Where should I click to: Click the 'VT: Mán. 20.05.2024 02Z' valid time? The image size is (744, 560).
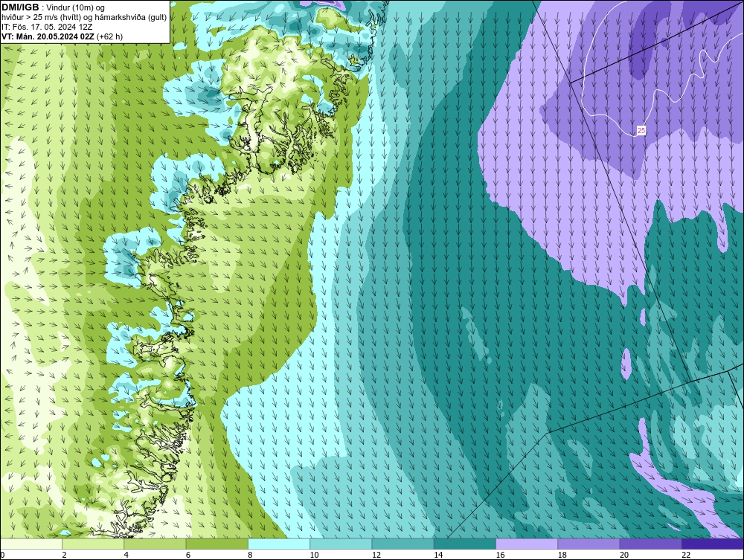pos(48,36)
